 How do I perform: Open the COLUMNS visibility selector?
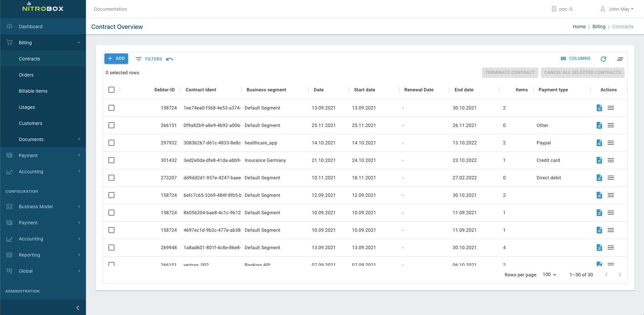576,58
